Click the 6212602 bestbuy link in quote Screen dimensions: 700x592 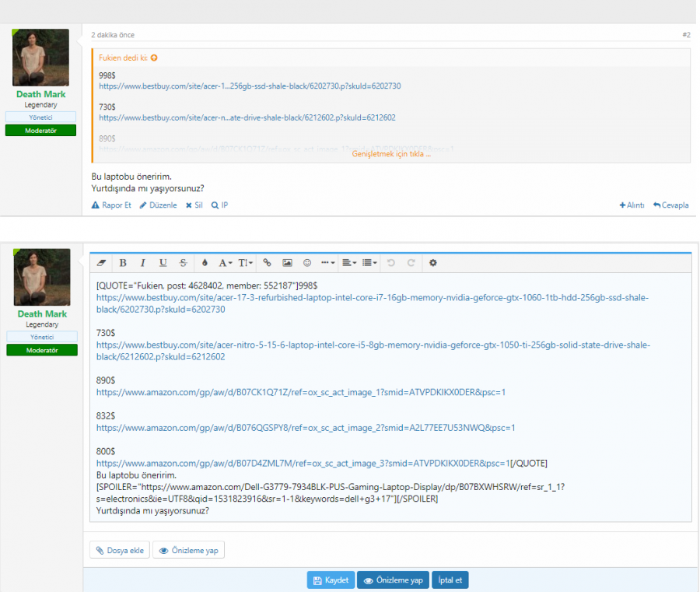tap(247, 117)
